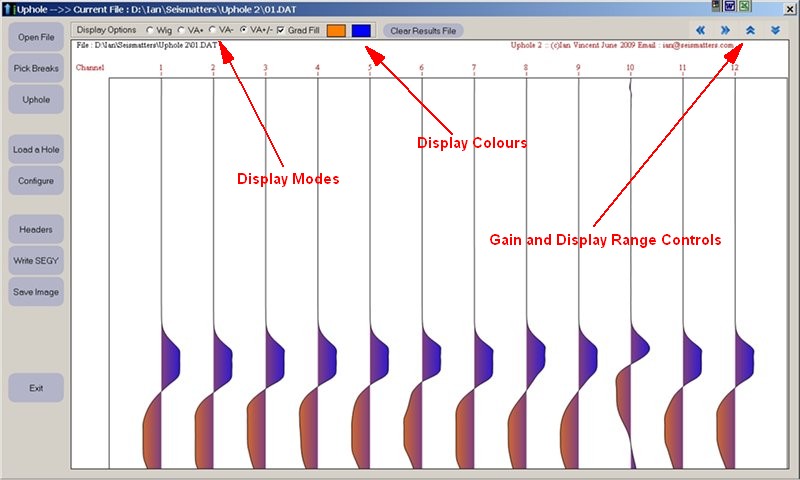Viewport: 800px width, 480px height.
Task: Click the channel 12 trace label
Action: click(735, 67)
